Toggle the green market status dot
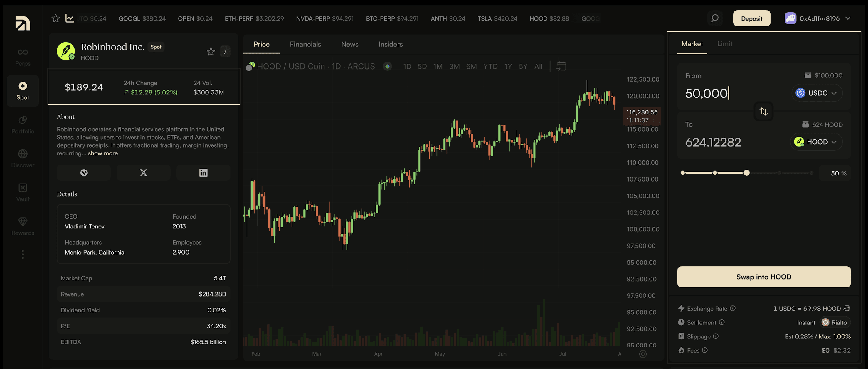This screenshot has height=369, width=868. [x=387, y=66]
